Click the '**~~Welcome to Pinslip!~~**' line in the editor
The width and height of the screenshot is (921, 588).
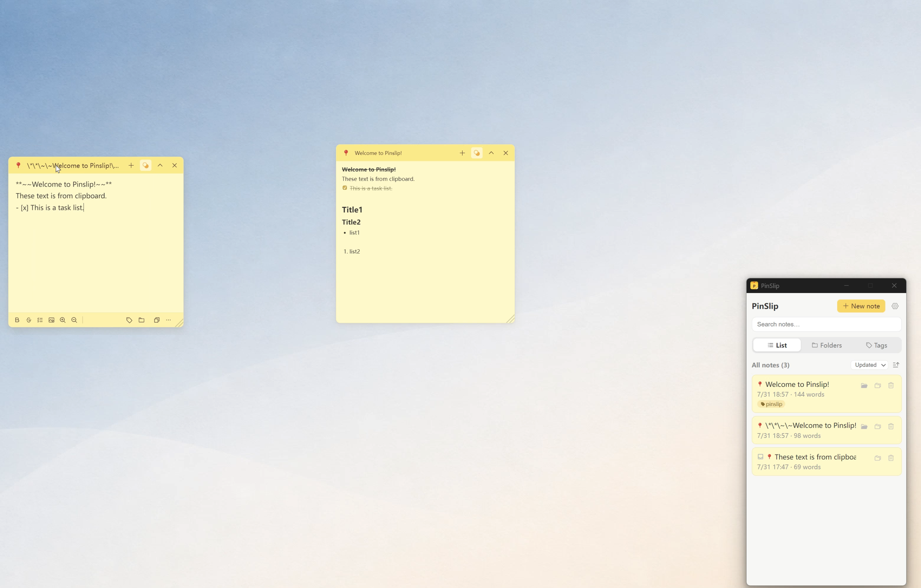pos(64,184)
